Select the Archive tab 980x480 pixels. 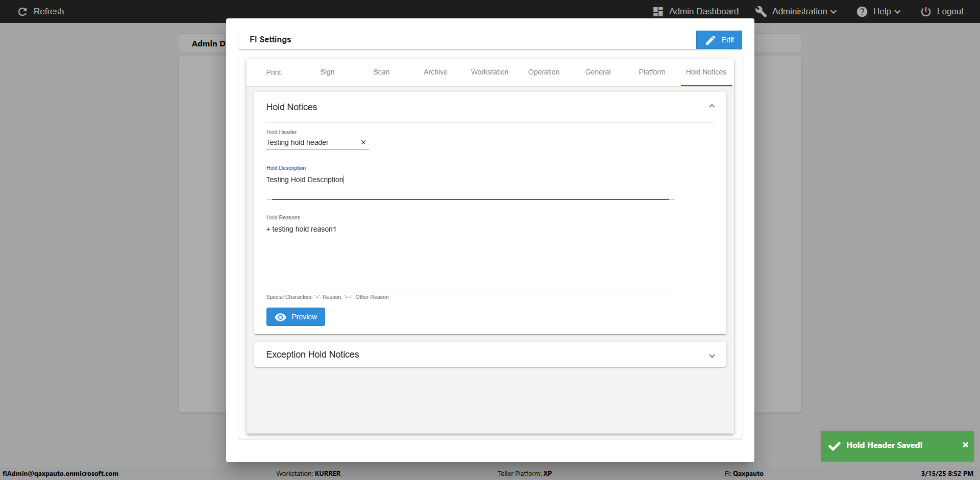(435, 72)
